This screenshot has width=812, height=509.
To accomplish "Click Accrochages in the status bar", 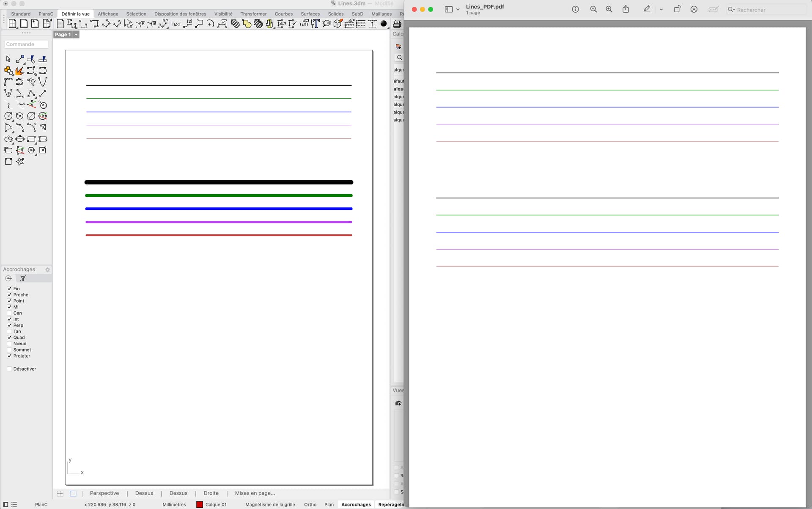I will click(356, 504).
